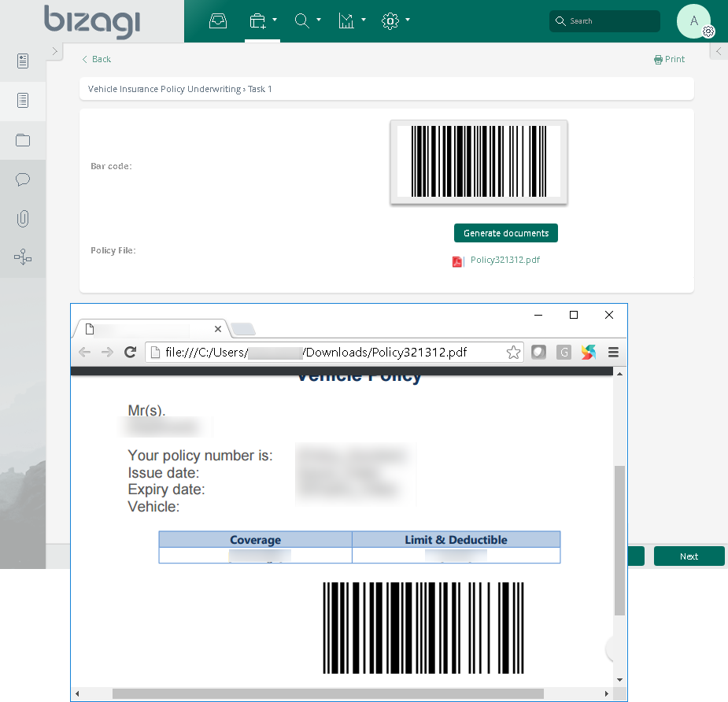This screenshot has width=728, height=702.
Task: Open the summary form sidebar icon
Action: (x=23, y=61)
